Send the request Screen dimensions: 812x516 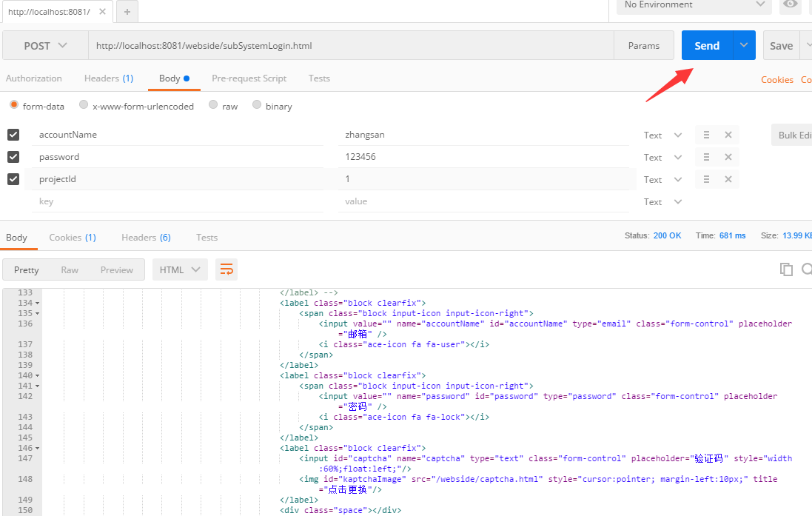pyautogui.click(x=707, y=46)
